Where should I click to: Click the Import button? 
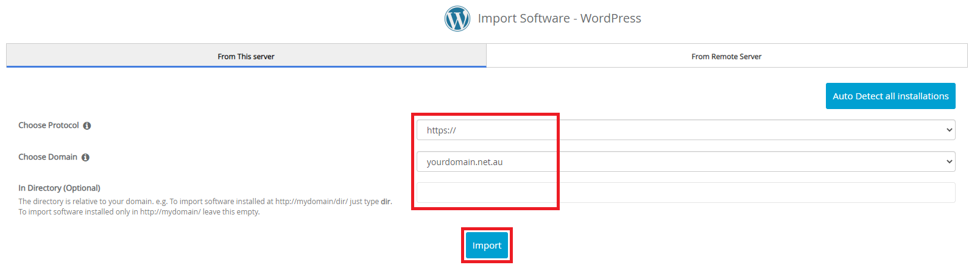pyautogui.click(x=487, y=246)
